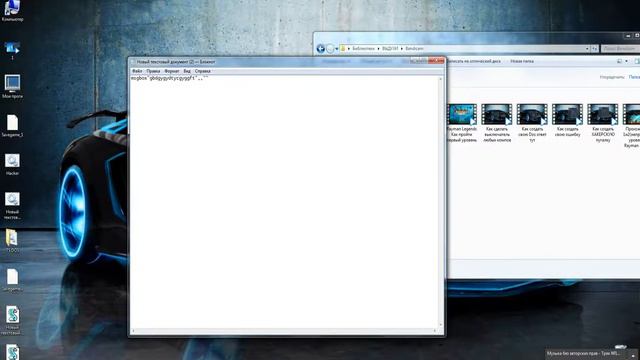Select the Новый текстовый script desktop icon

coord(12,320)
